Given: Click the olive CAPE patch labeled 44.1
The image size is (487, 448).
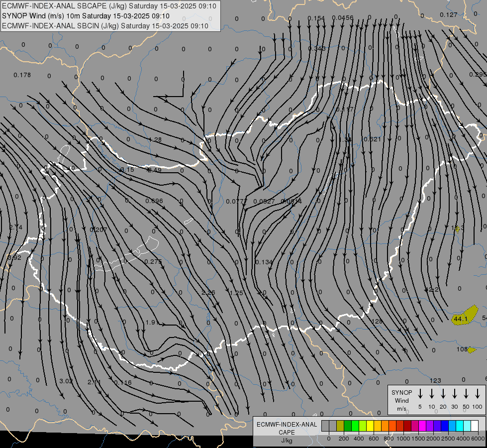Looking at the screenshot, I should pos(465,316).
